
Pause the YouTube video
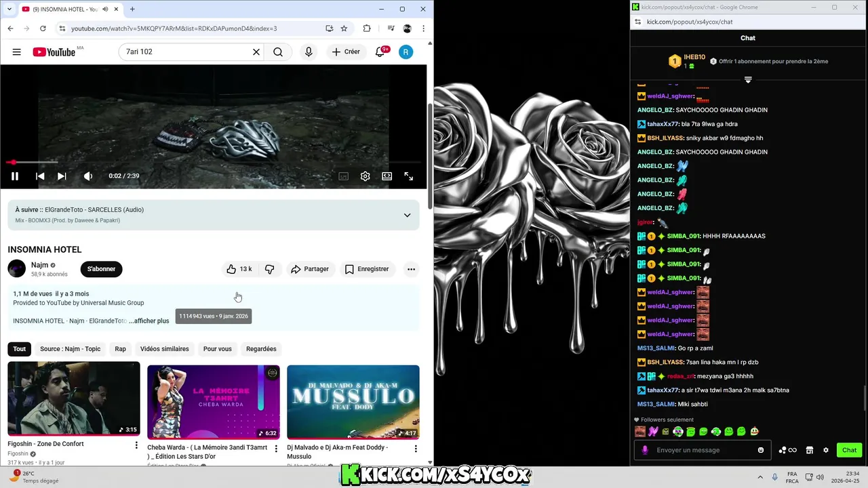point(15,176)
